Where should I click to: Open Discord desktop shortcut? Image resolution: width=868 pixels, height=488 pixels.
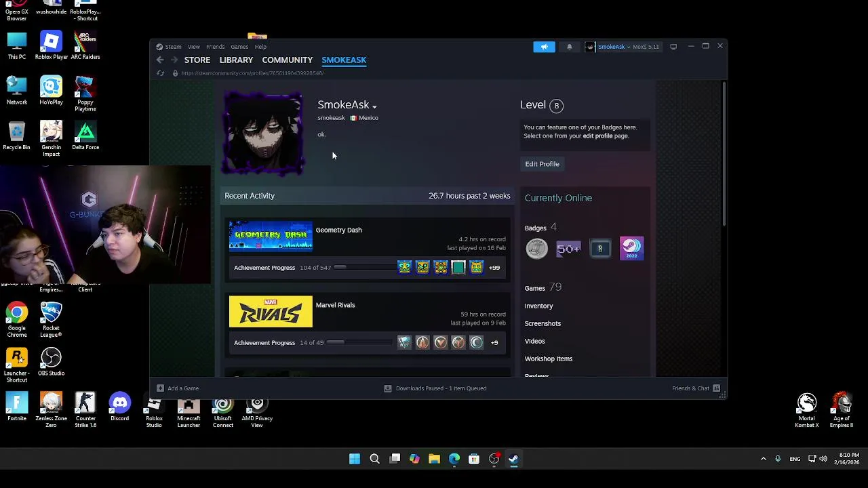click(x=119, y=407)
